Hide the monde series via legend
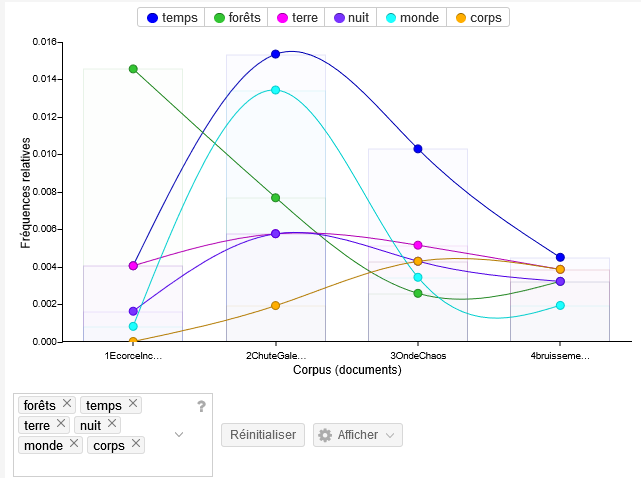 (404, 17)
